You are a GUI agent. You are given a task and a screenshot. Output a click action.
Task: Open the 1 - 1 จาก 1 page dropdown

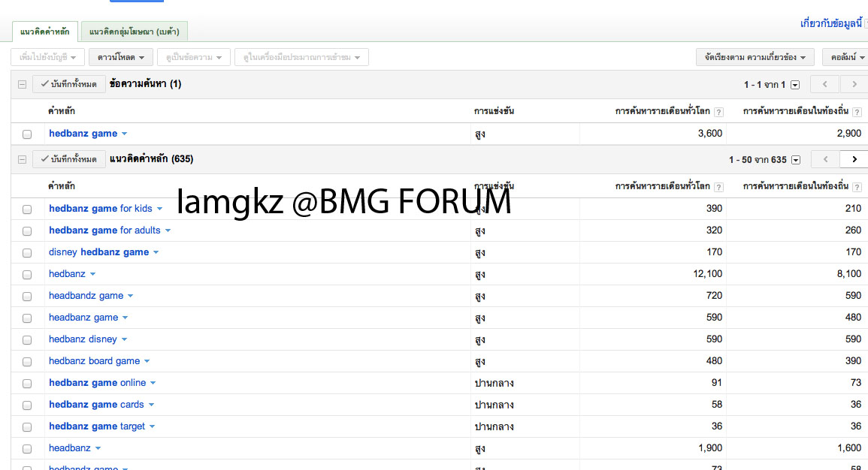(795, 85)
